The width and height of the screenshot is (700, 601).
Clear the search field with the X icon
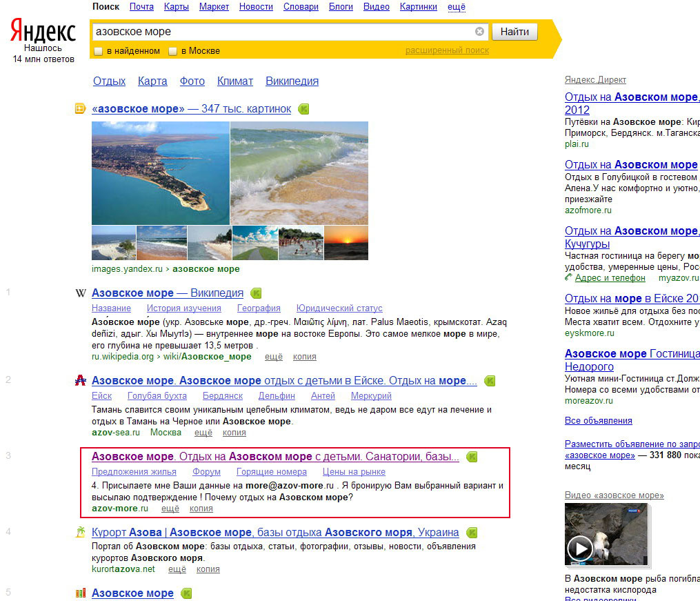point(479,31)
